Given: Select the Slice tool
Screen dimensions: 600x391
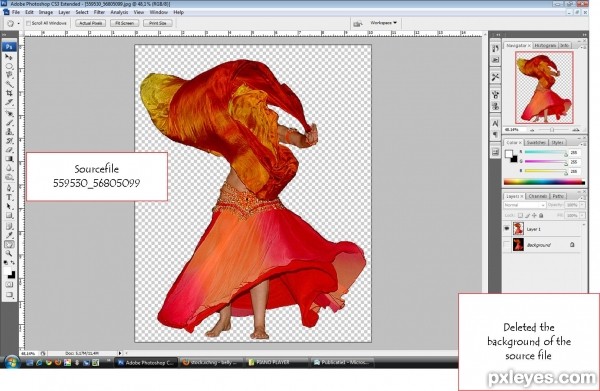Looking at the screenshot, I should [9, 103].
